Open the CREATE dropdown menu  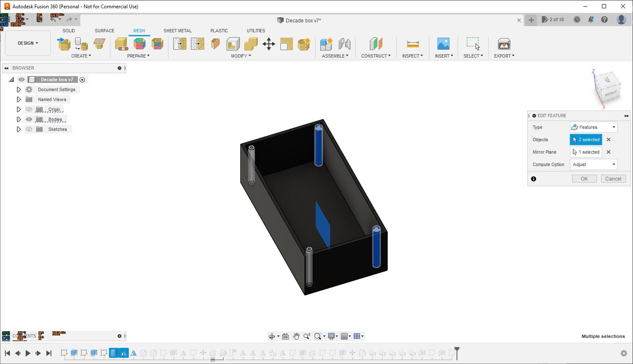[x=81, y=56]
